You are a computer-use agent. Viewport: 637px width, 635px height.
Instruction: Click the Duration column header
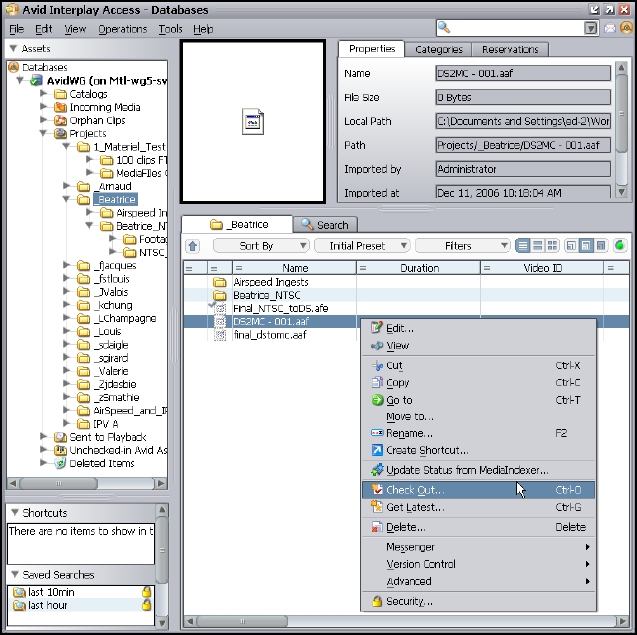[418, 268]
